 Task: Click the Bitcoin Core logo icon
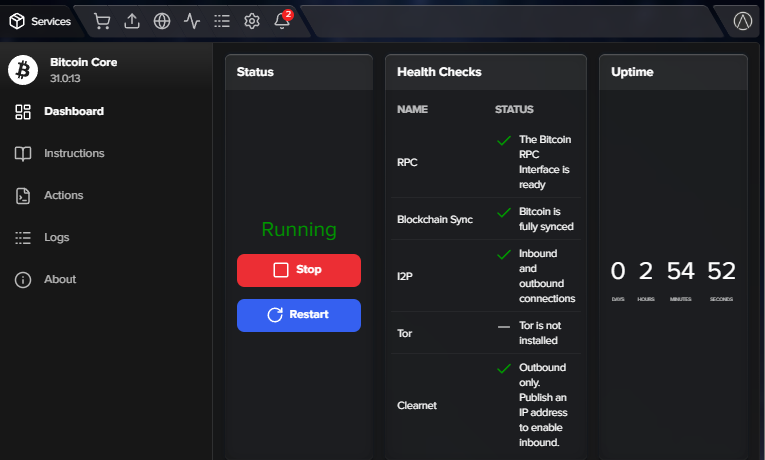(x=23, y=70)
